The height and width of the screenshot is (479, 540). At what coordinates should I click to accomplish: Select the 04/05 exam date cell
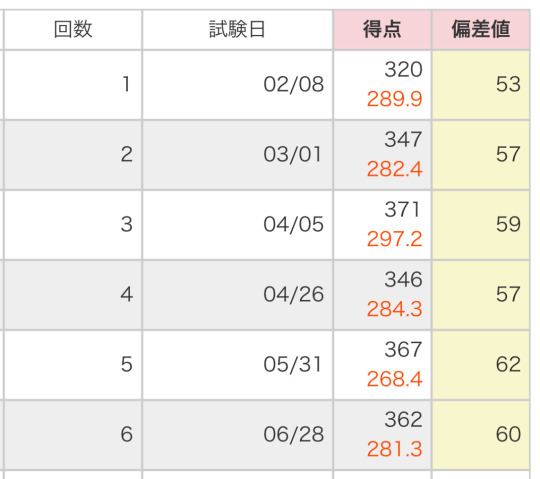click(237, 225)
